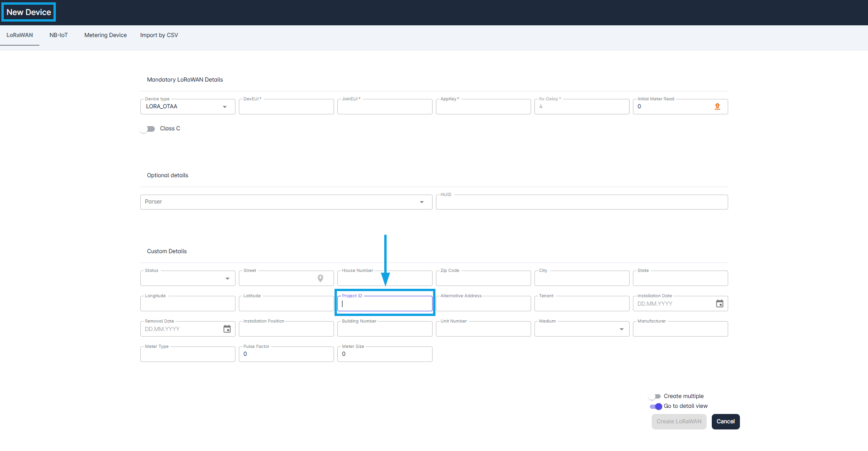Click the upload icon next to Initial Meter Read
This screenshot has width=868, height=451.
[717, 106]
